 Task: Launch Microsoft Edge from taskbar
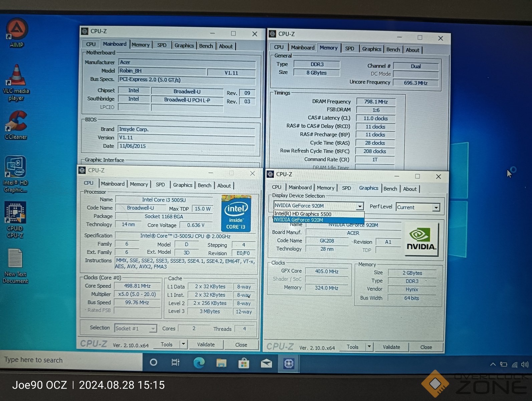click(199, 363)
